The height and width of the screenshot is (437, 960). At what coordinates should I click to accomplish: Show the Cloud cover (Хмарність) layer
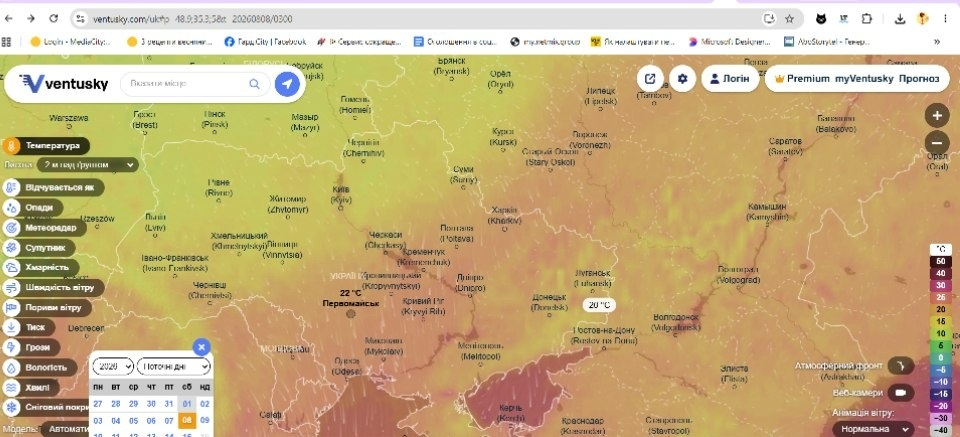[x=40, y=267]
